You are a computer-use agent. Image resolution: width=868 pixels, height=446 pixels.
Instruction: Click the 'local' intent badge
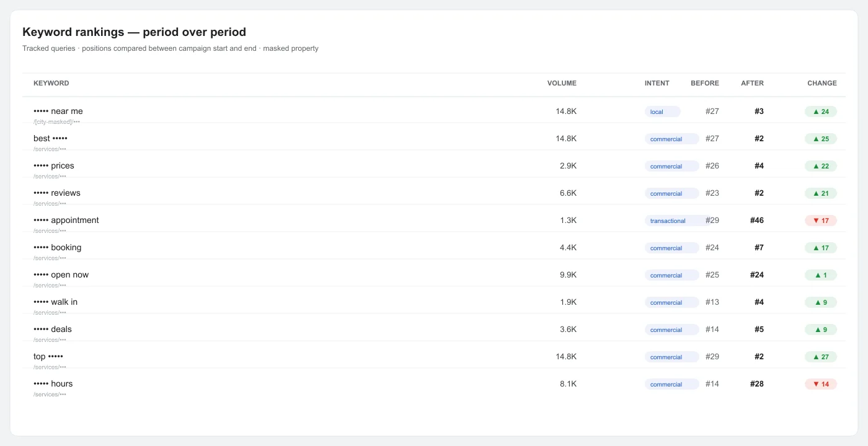(663, 111)
